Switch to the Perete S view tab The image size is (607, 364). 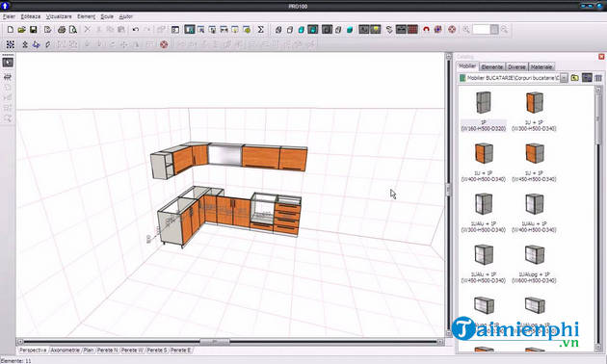coord(157,351)
